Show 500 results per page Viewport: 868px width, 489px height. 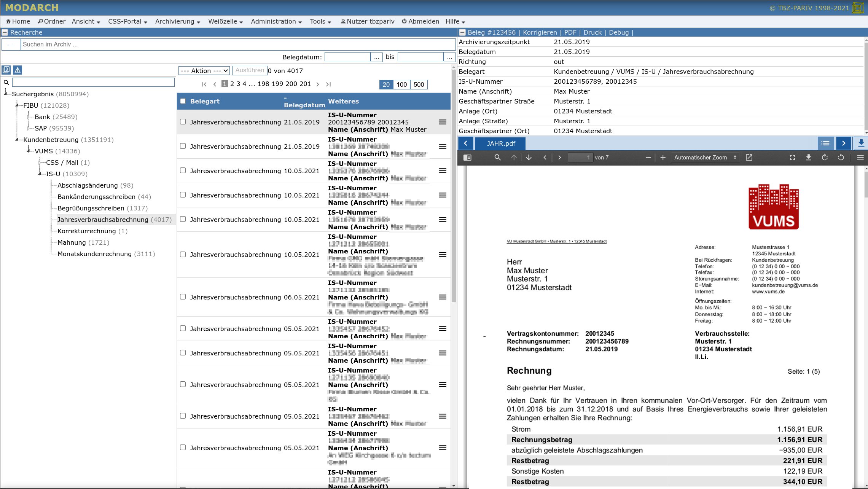[419, 84]
